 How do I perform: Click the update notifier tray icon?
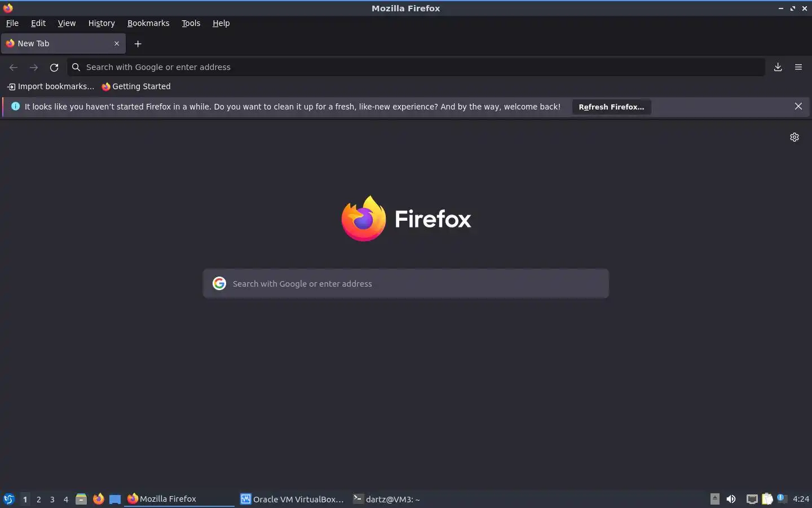pos(782,498)
